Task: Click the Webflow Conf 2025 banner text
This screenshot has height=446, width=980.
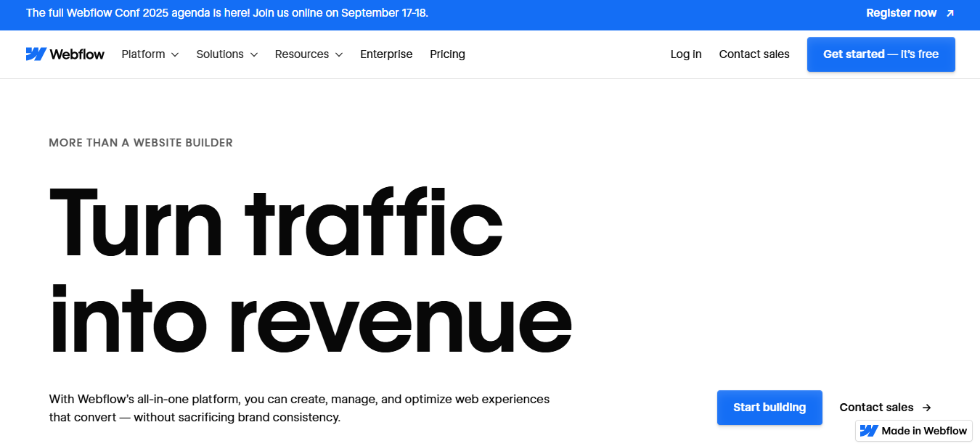Action: coord(227,13)
